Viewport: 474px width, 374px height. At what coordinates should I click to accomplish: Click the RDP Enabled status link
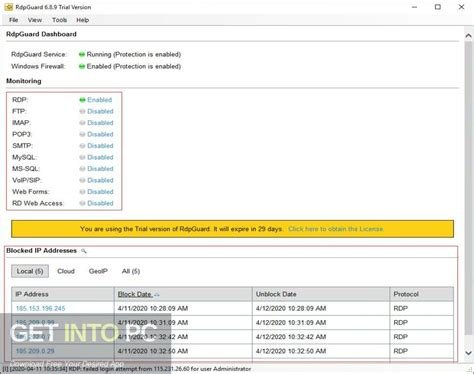pyautogui.click(x=99, y=100)
